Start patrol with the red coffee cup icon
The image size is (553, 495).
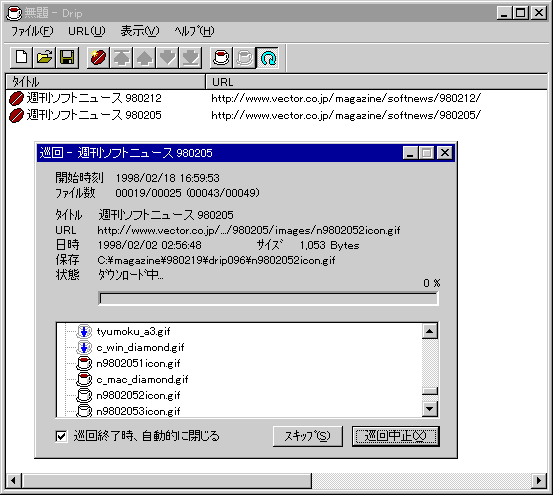point(221,57)
